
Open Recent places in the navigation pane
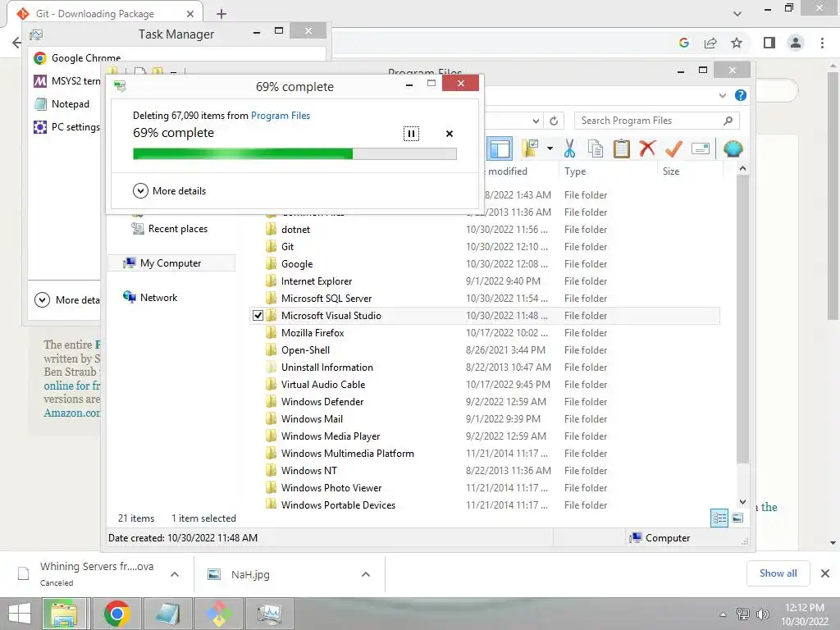pyautogui.click(x=171, y=229)
